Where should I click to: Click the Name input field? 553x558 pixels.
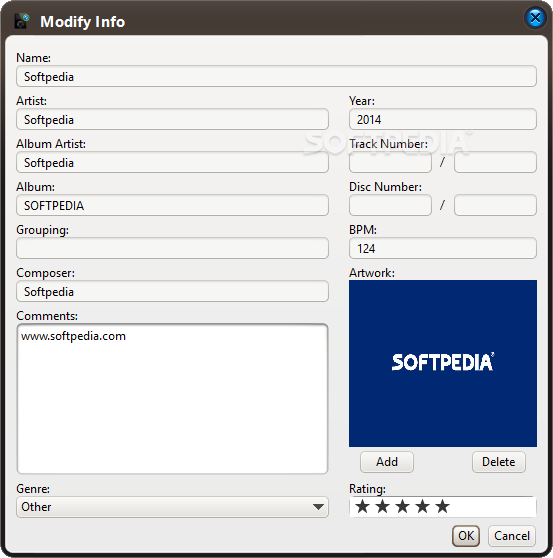coord(276,76)
